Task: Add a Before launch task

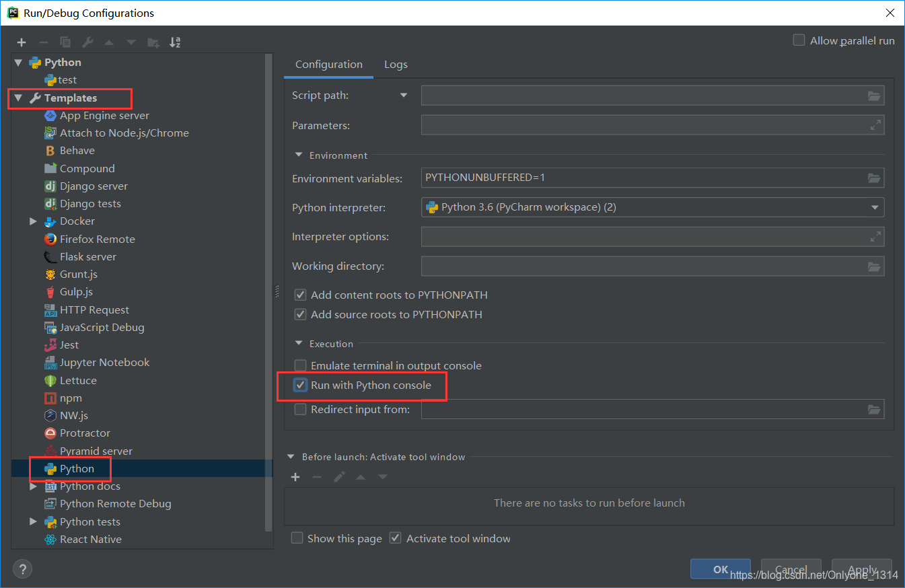Action: pos(295,477)
